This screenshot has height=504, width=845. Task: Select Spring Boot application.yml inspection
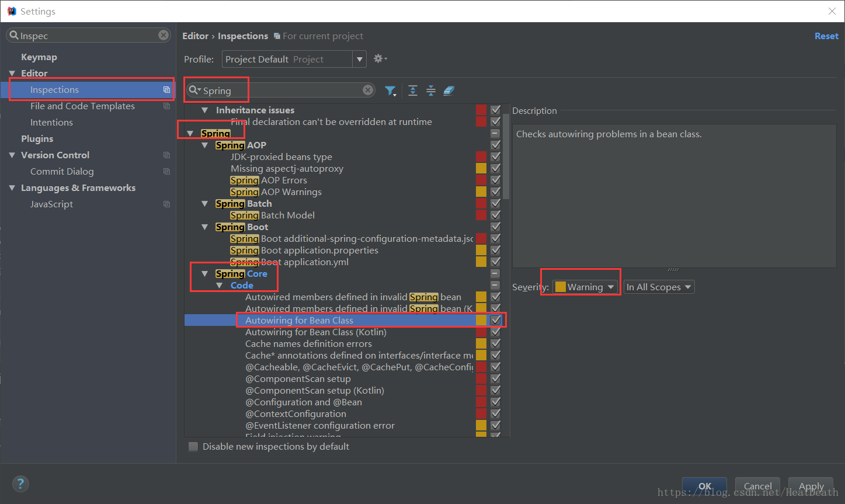coord(290,262)
